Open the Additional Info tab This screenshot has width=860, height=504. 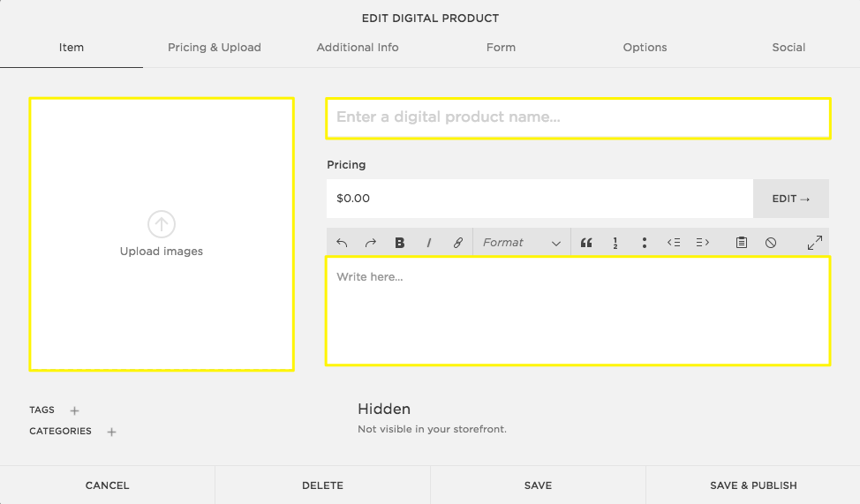(x=358, y=48)
